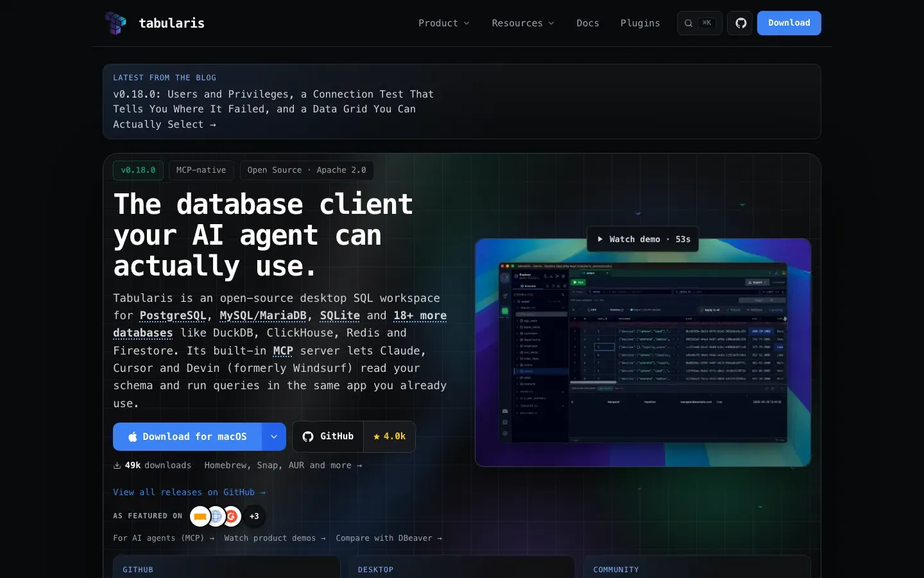924x578 pixels.
Task: Follow the PostgreSQL link
Action: (173, 315)
